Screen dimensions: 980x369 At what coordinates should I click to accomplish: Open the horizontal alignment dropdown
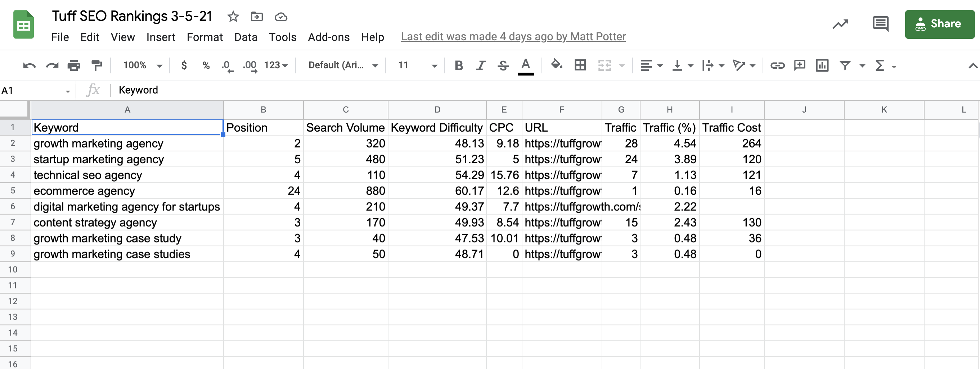coord(650,65)
